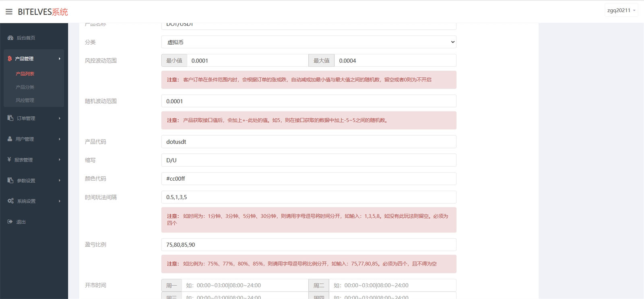The width and height of the screenshot is (644, 299).
Task: Click the hamburger menu icon
Action: tap(9, 12)
